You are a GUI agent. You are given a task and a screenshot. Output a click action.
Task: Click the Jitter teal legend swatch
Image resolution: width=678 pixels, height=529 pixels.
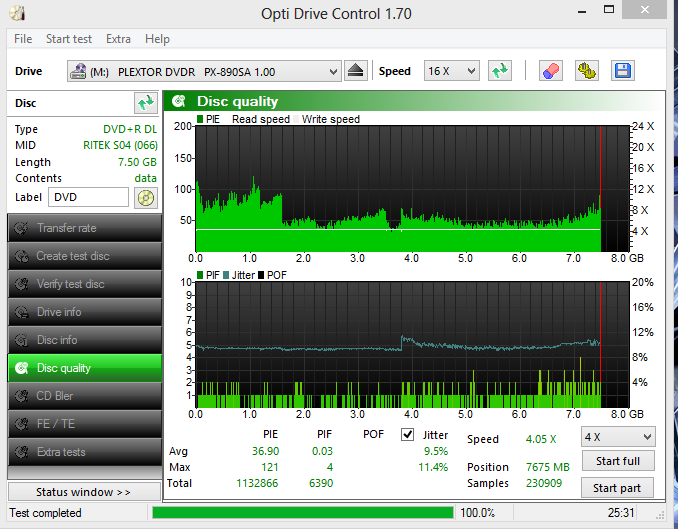pos(226,275)
